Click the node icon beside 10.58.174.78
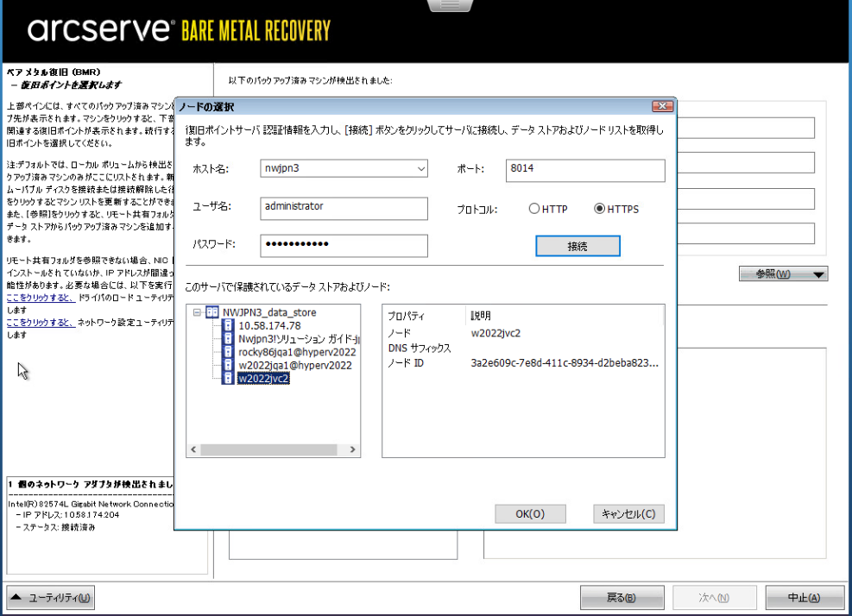This screenshot has width=852, height=616. tap(228, 325)
